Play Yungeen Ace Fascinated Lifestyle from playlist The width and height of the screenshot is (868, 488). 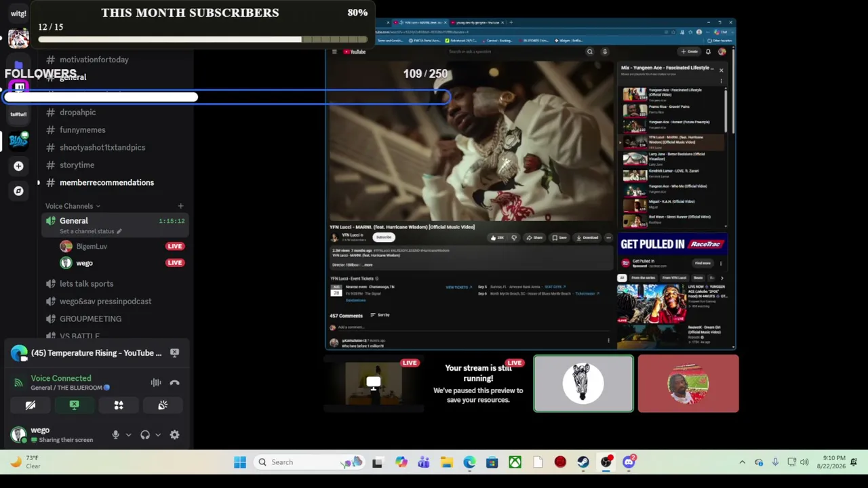pos(673,94)
